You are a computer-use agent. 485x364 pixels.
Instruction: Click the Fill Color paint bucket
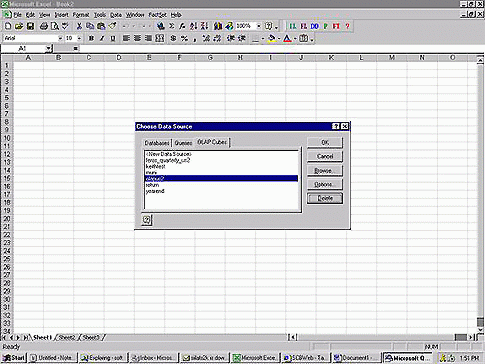272,39
